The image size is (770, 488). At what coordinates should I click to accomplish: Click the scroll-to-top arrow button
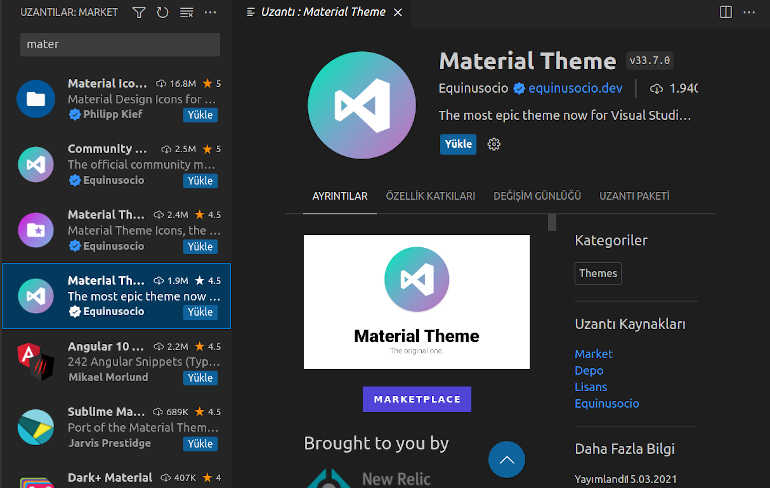(507, 460)
